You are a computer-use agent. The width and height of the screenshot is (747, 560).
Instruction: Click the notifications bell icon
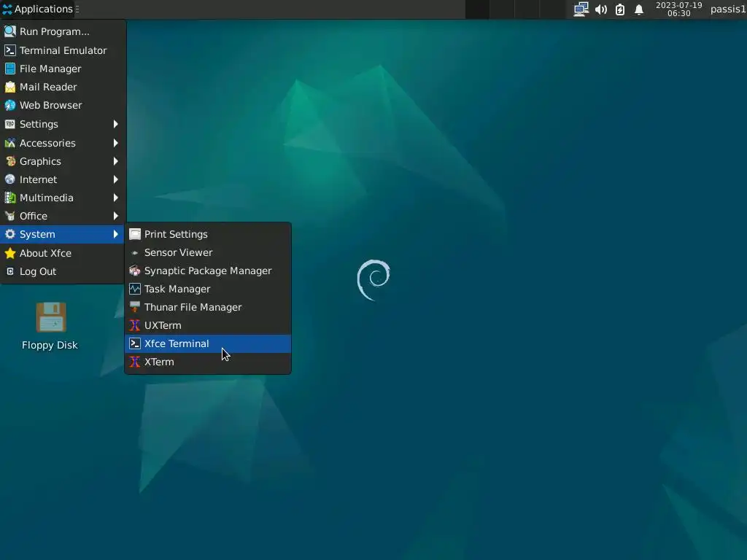tap(639, 9)
